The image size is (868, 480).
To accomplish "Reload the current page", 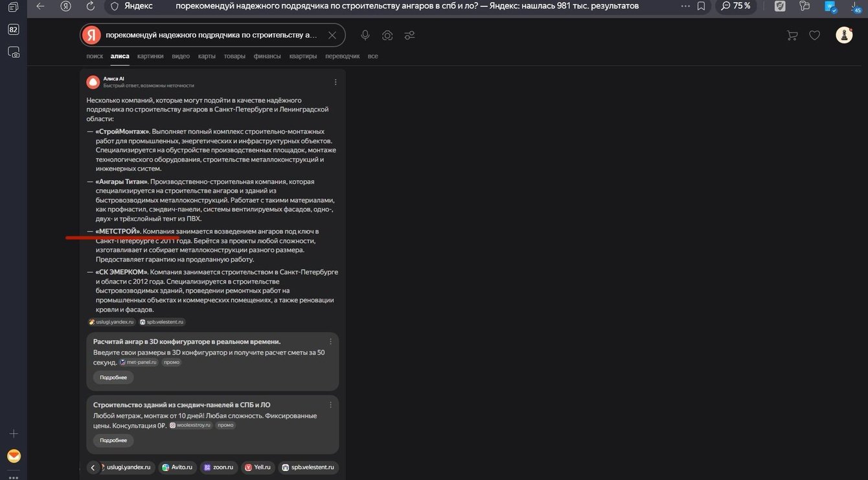I will point(90,6).
